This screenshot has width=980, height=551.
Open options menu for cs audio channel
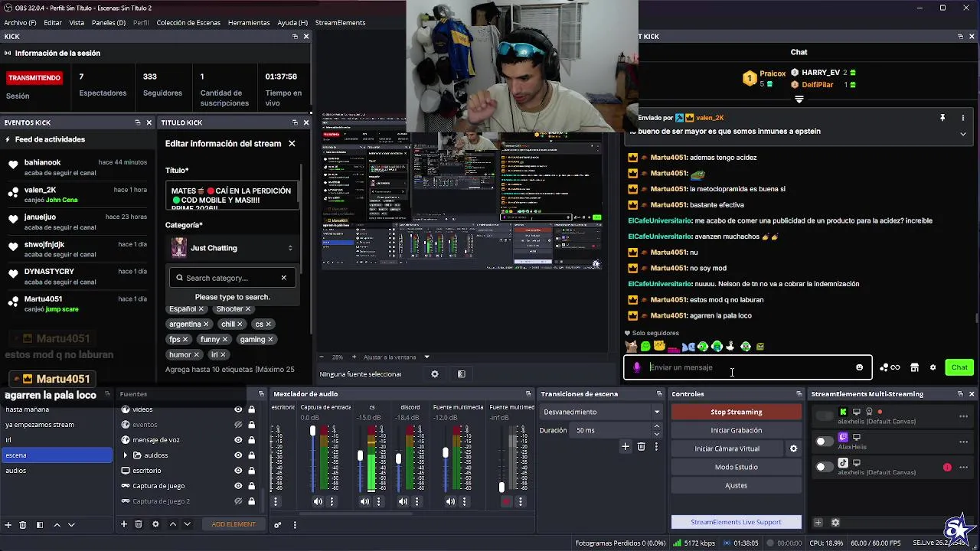[379, 502]
